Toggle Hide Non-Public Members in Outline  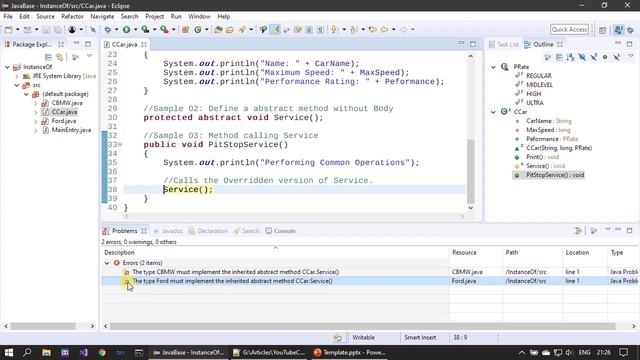click(605, 57)
